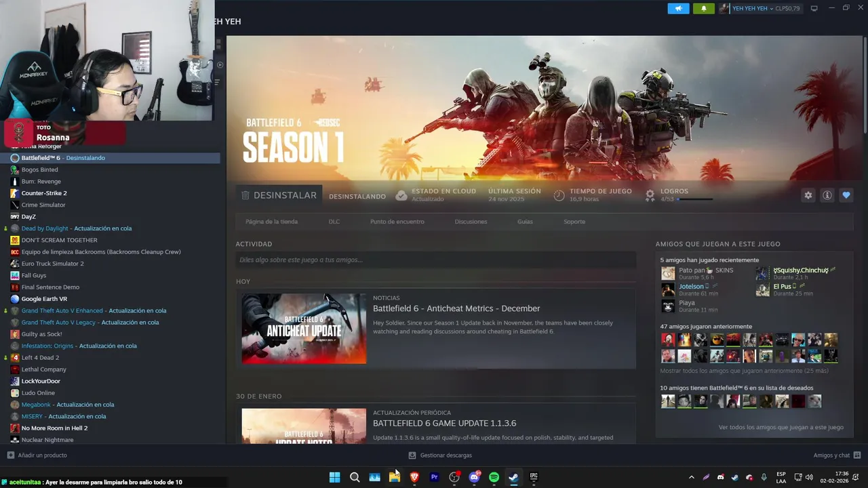Select DayZ in library list
The width and height of the screenshot is (868, 488).
(110, 217)
